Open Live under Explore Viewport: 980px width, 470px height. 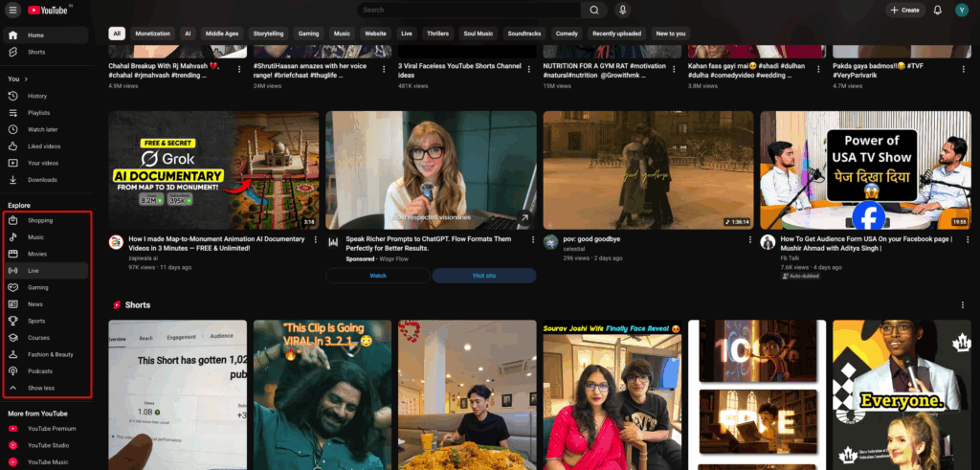coord(45,271)
